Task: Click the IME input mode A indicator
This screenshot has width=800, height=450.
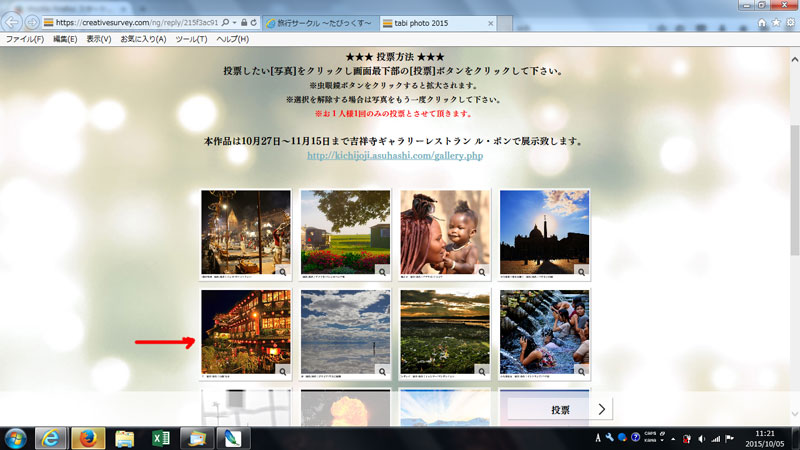Action: click(598, 438)
